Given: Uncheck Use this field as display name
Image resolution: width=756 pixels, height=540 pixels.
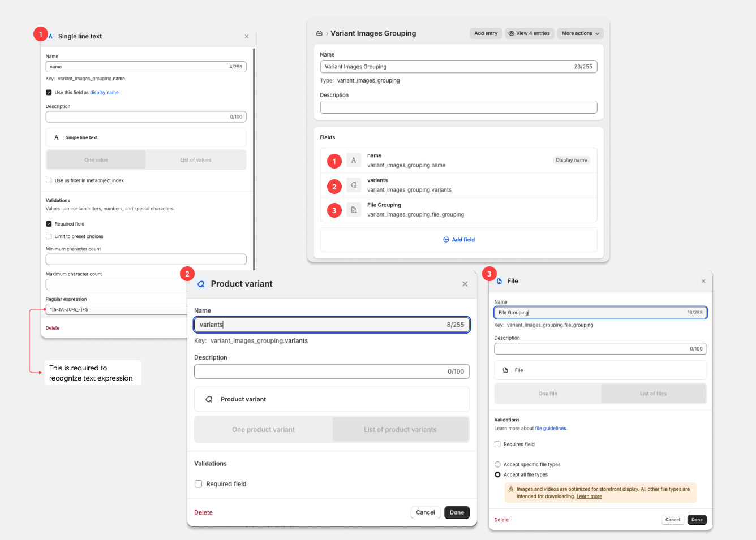Looking at the screenshot, I should tap(49, 93).
